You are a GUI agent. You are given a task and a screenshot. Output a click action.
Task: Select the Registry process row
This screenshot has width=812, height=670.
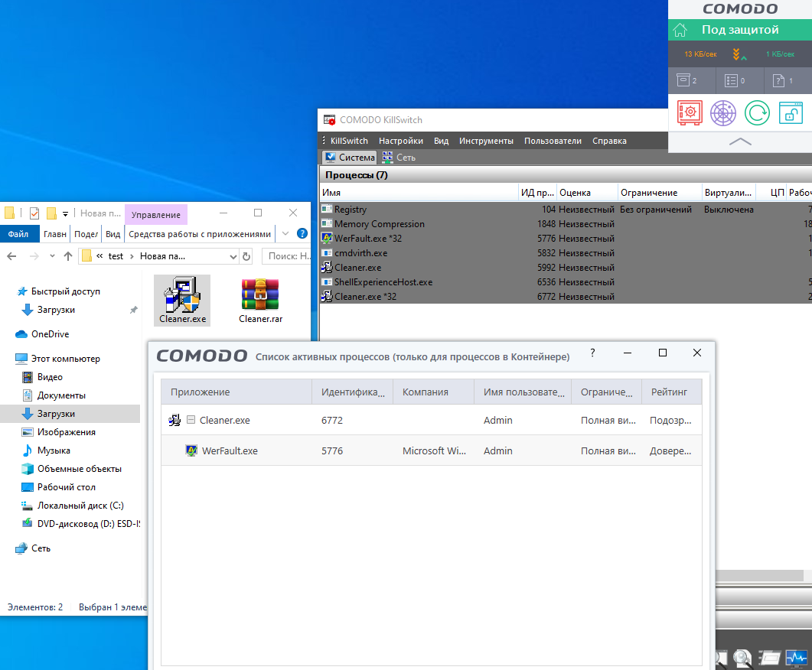(x=566, y=210)
